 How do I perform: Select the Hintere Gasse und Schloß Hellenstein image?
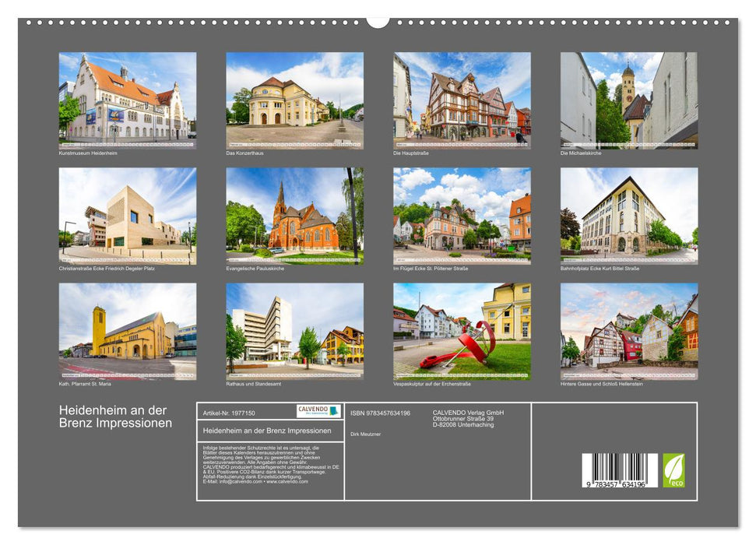tap(628, 331)
